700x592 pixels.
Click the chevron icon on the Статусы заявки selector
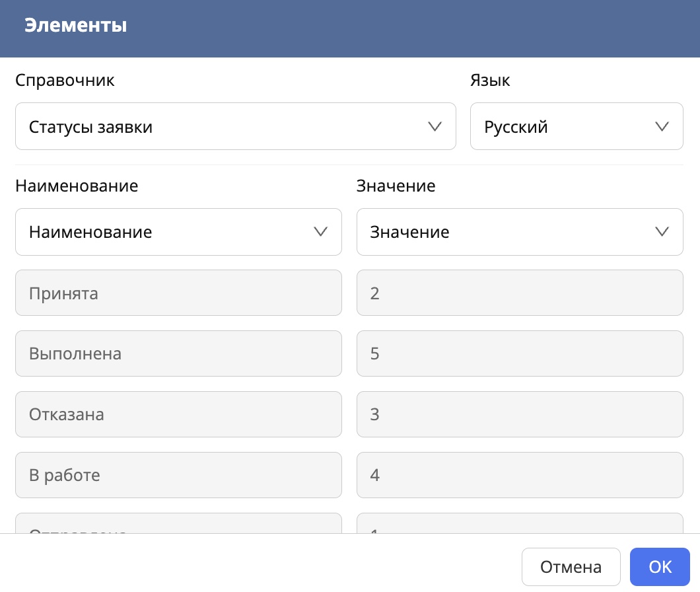click(x=435, y=126)
